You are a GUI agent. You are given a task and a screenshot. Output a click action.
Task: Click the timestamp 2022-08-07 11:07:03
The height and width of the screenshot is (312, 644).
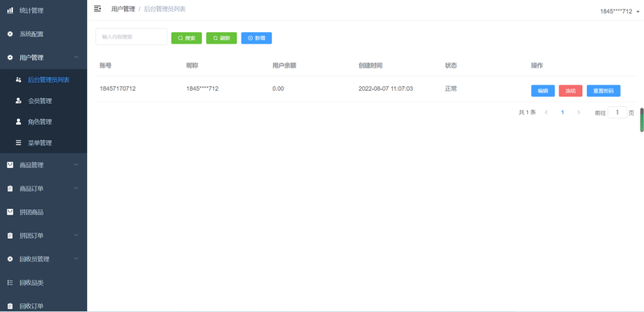(386, 88)
